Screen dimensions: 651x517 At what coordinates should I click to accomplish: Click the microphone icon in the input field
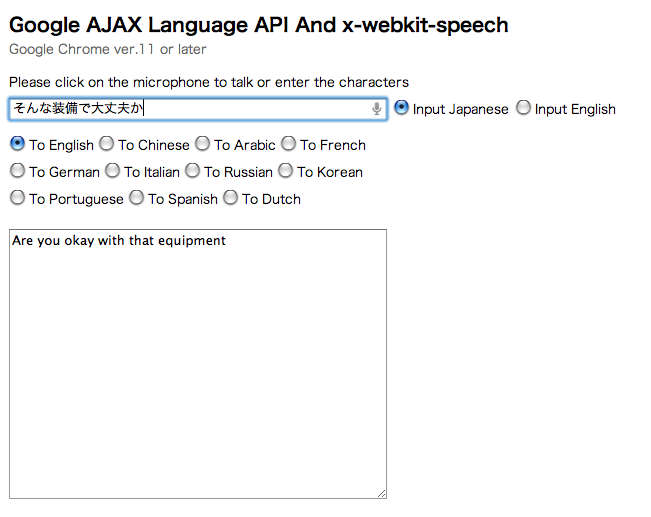coord(377,109)
